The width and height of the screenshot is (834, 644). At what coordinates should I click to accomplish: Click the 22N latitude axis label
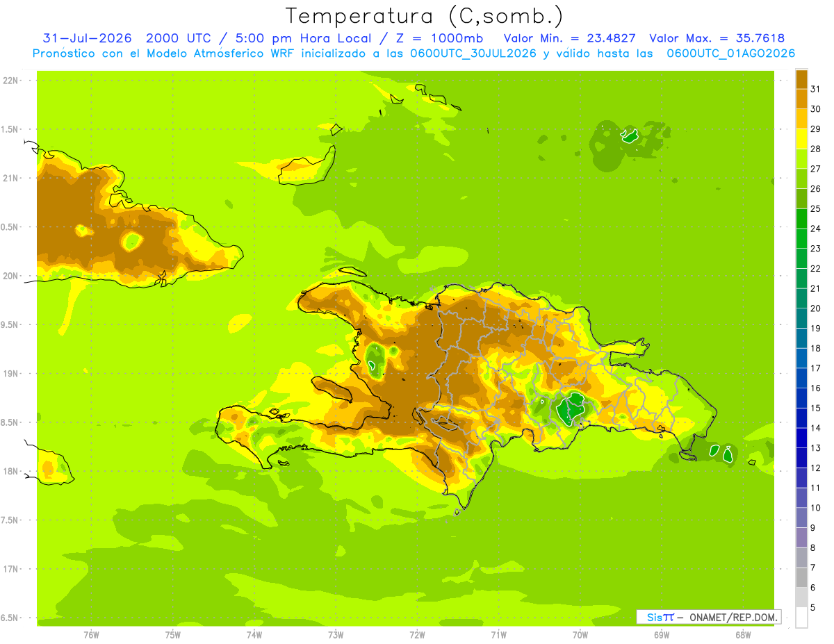(x=11, y=81)
